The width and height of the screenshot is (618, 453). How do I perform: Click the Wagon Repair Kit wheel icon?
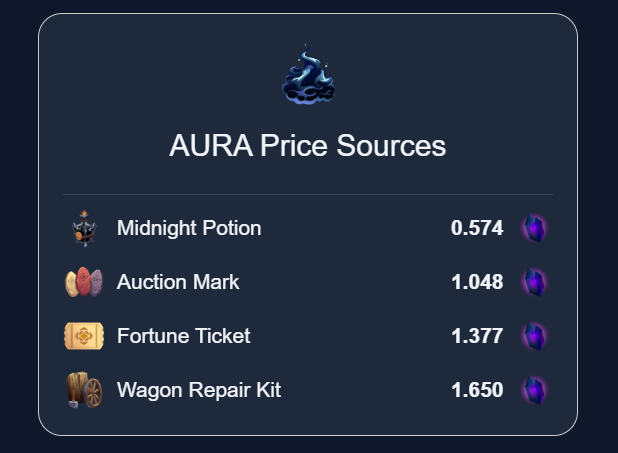click(x=84, y=390)
